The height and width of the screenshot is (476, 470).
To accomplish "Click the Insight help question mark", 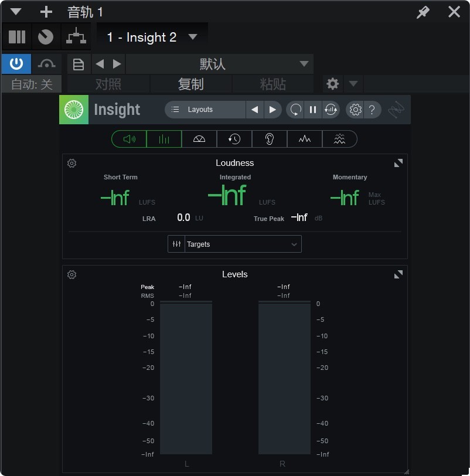I will point(372,110).
